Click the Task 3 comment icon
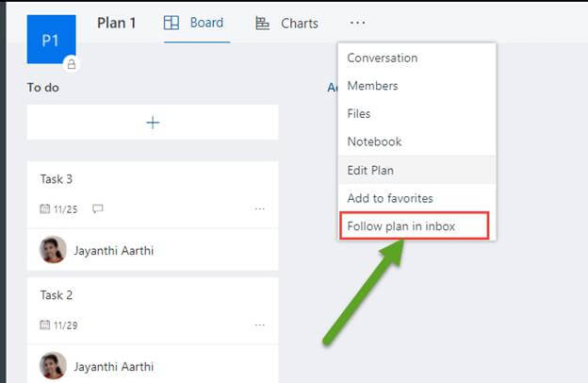 [97, 208]
